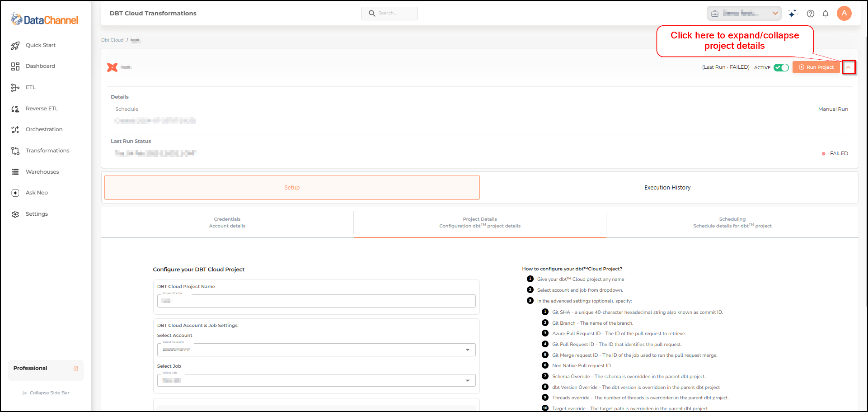Collapse the project details chevron
The image size is (868, 412).
tap(849, 67)
